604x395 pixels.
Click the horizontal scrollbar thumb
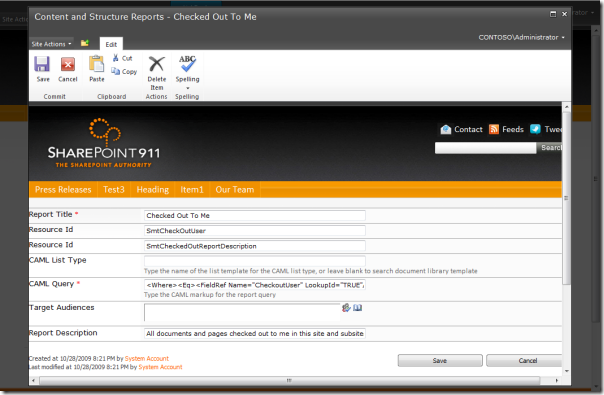click(x=289, y=381)
